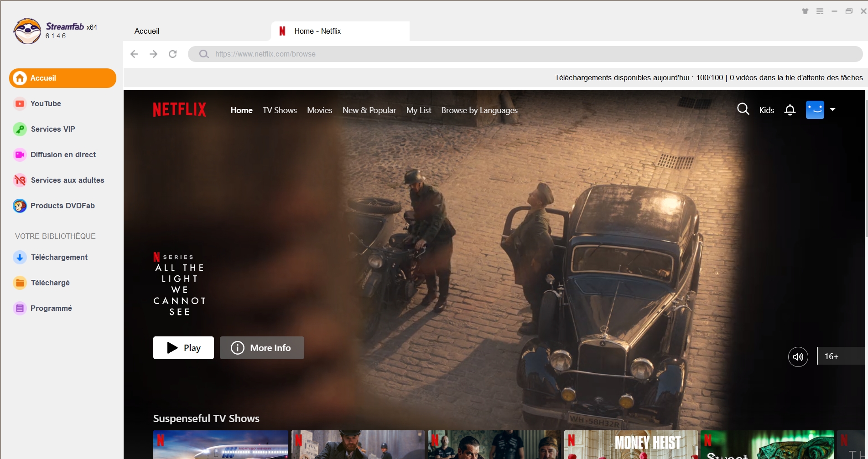This screenshot has width=868, height=459.
Task: Click the Netflix N tab favicon
Action: pyautogui.click(x=282, y=31)
